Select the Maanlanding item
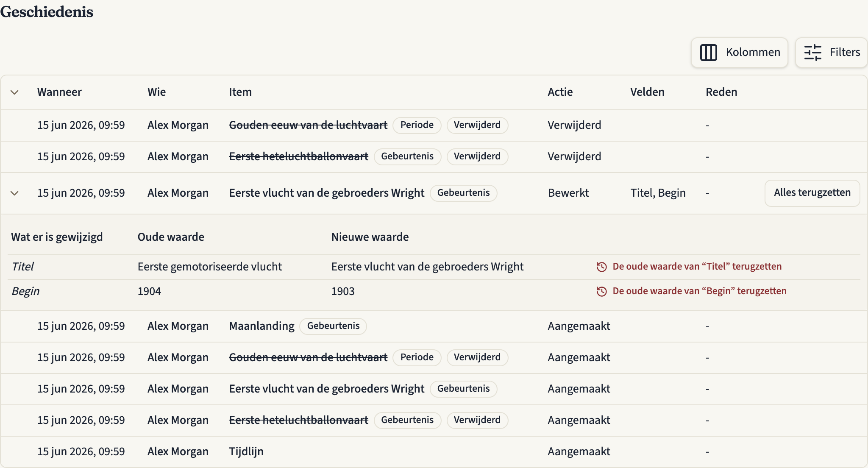The image size is (868, 468). click(262, 326)
